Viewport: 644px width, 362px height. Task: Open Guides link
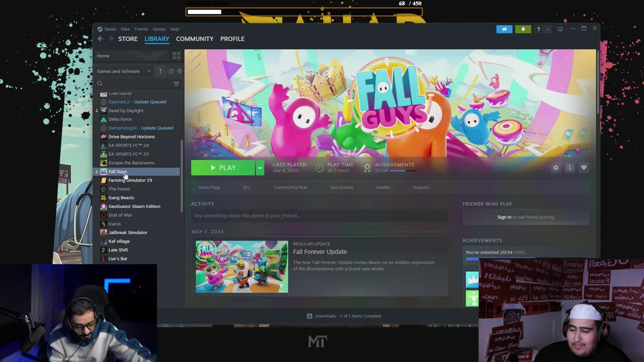(383, 187)
